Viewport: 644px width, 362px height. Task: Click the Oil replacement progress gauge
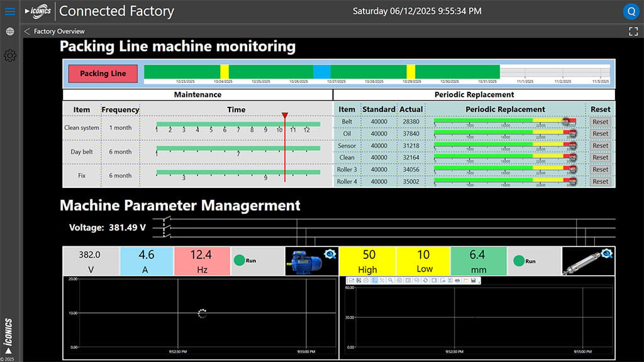tap(505, 133)
